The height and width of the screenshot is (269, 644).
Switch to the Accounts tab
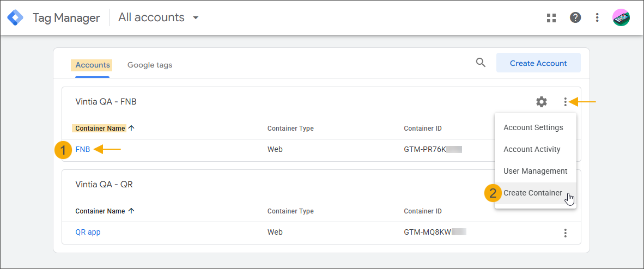coord(93,65)
